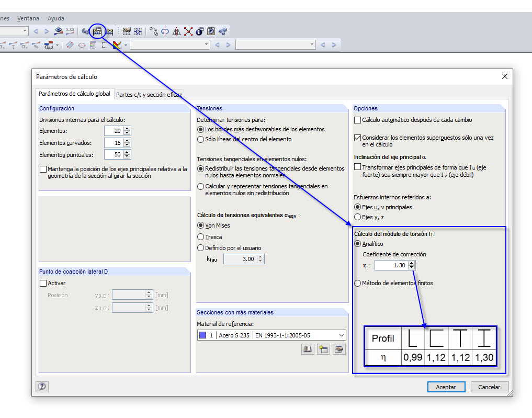Select the mirror tool icon
532x418 pixels.
(x=176, y=31)
